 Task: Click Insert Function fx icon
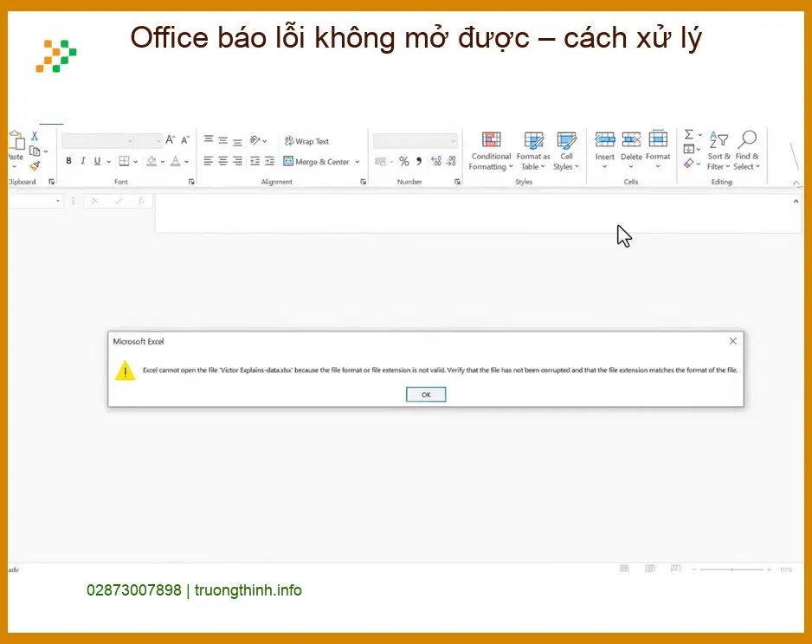141,201
